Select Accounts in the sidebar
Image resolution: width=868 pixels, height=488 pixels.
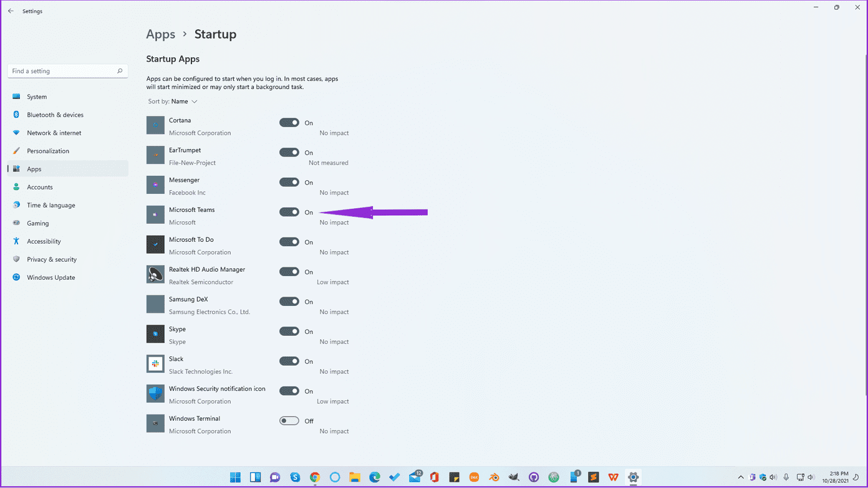pos(67,187)
